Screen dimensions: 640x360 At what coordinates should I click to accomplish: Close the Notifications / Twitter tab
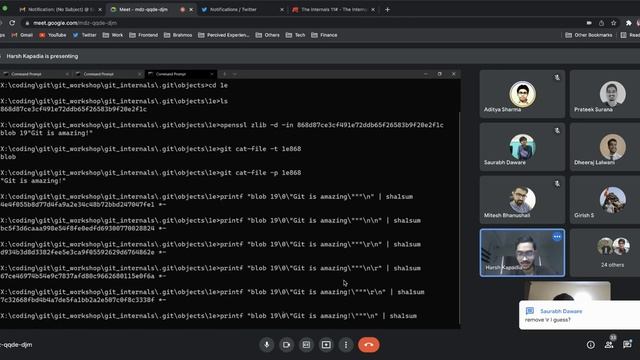(282, 9)
